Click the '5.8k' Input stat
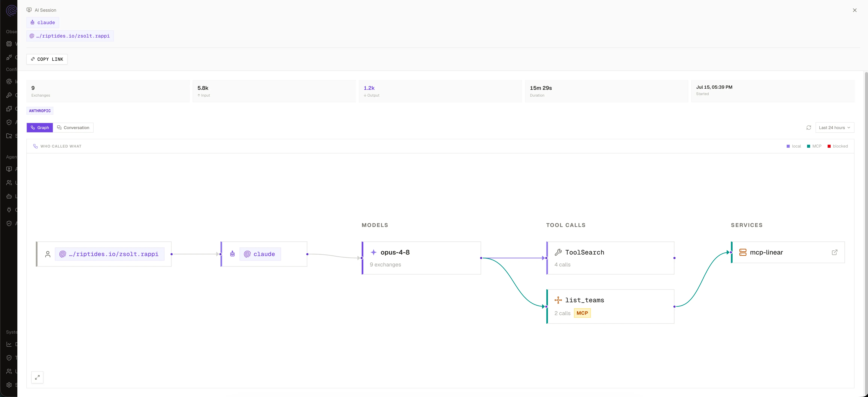The height and width of the screenshot is (397, 868). [x=203, y=88]
